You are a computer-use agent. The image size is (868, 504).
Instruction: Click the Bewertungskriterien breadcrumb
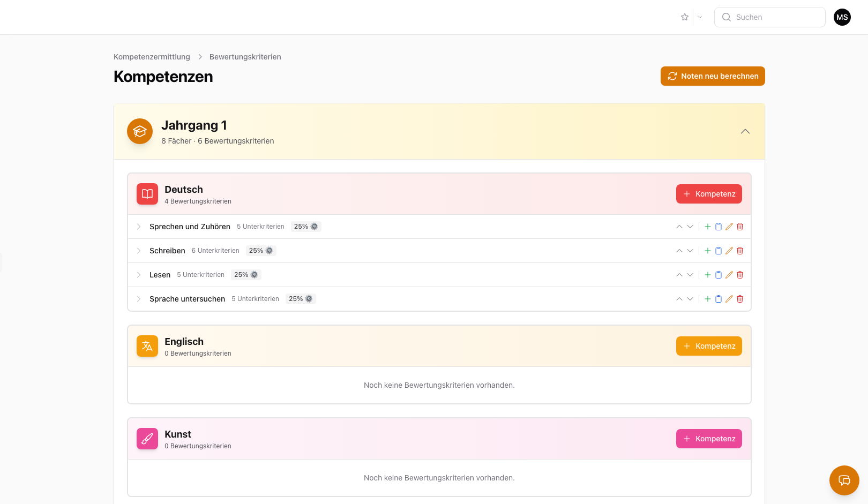[245, 57]
